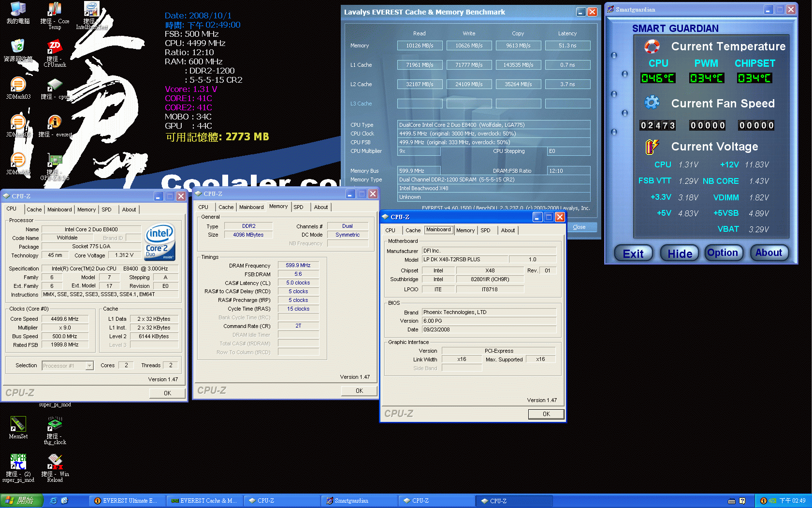Image resolution: width=812 pixels, height=508 pixels.
Task: Click the DRAM Frequency 599.9 MHz field
Action: [298, 265]
